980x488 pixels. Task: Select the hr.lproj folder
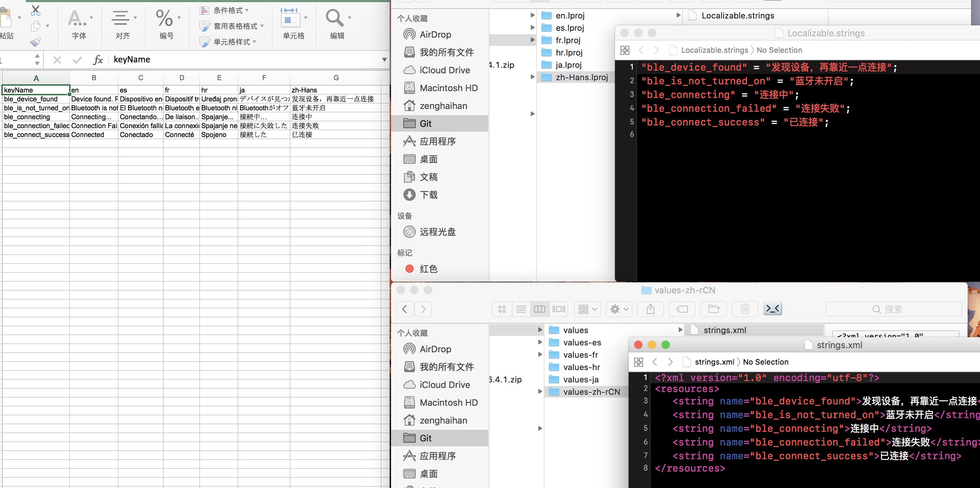tap(562, 52)
